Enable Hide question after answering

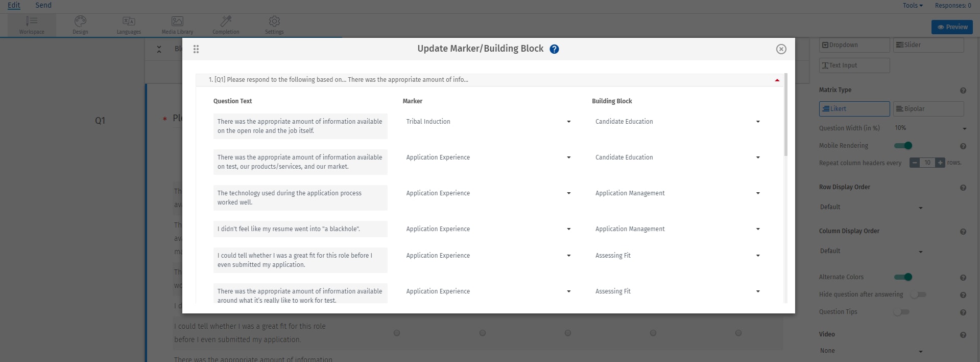point(918,295)
